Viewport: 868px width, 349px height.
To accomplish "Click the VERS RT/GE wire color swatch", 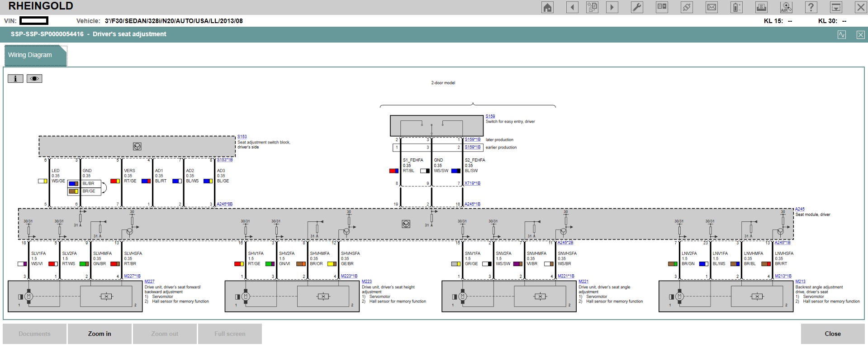I will tap(115, 181).
